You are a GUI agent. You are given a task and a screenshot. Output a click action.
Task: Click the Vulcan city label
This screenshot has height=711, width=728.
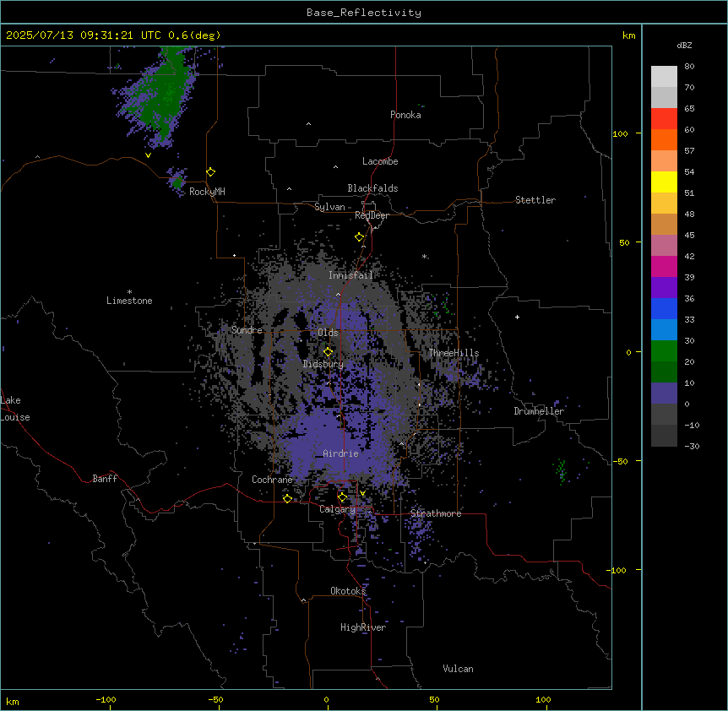coord(459,669)
